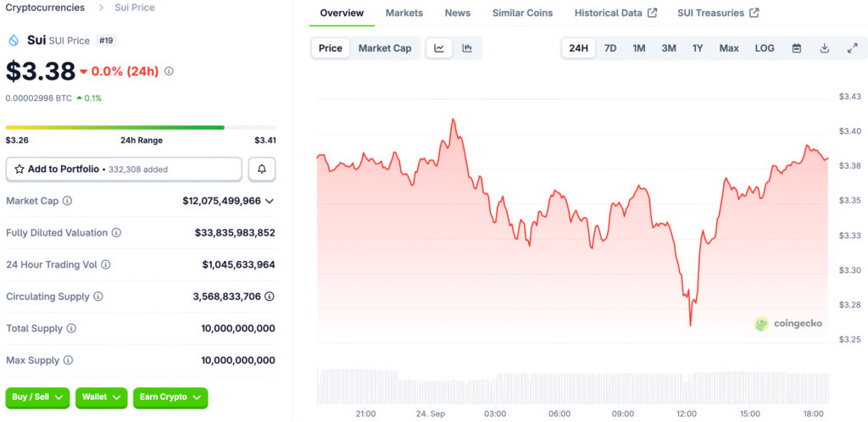Image resolution: width=868 pixels, height=422 pixels.
Task: Open Historical Data external link icon
Action: (653, 13)
